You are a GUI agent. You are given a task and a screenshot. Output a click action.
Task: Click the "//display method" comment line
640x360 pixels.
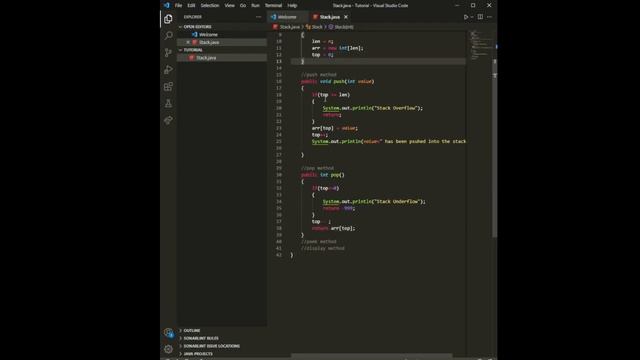[x=322, y=248]
